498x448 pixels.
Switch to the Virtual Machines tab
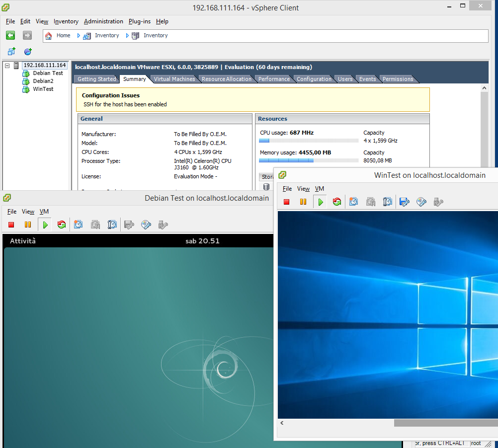pos(174,79)
